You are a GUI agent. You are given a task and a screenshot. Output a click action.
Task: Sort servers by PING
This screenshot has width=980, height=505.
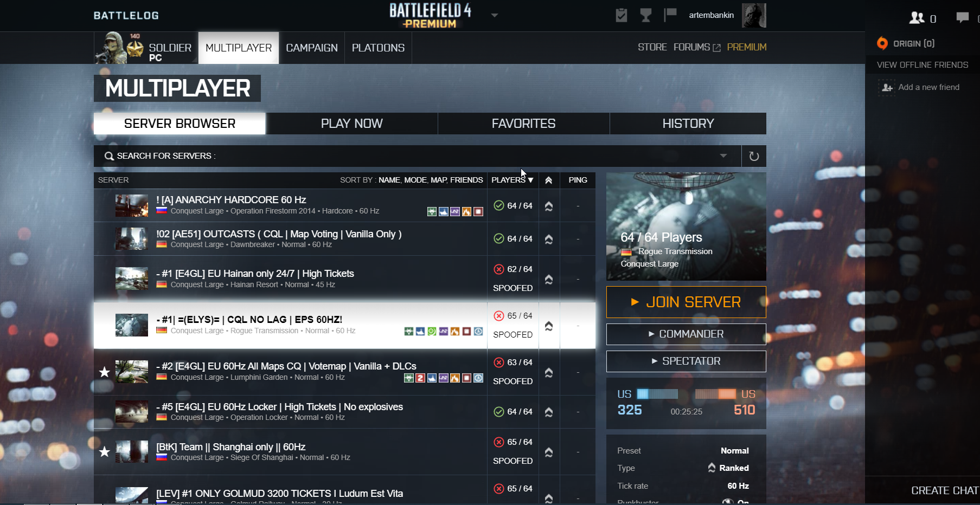coord(578,180)
